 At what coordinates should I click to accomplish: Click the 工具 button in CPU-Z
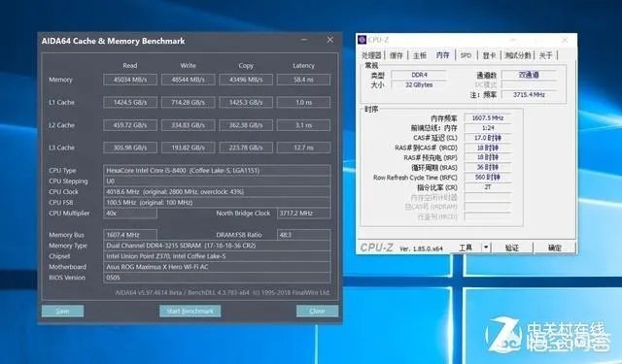[466, 248]
